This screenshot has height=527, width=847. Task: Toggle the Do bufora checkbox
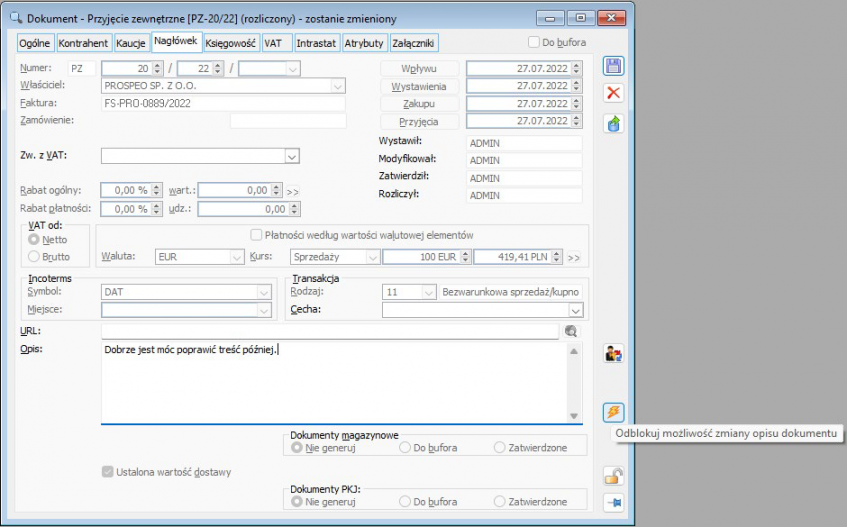click(534, 42)
